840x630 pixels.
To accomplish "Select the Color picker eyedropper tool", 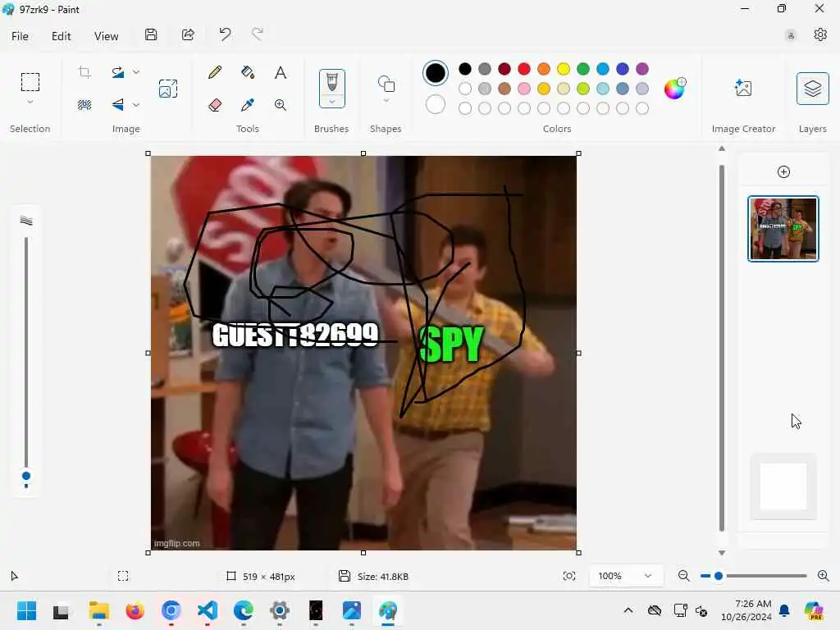I will pos(248,105).
